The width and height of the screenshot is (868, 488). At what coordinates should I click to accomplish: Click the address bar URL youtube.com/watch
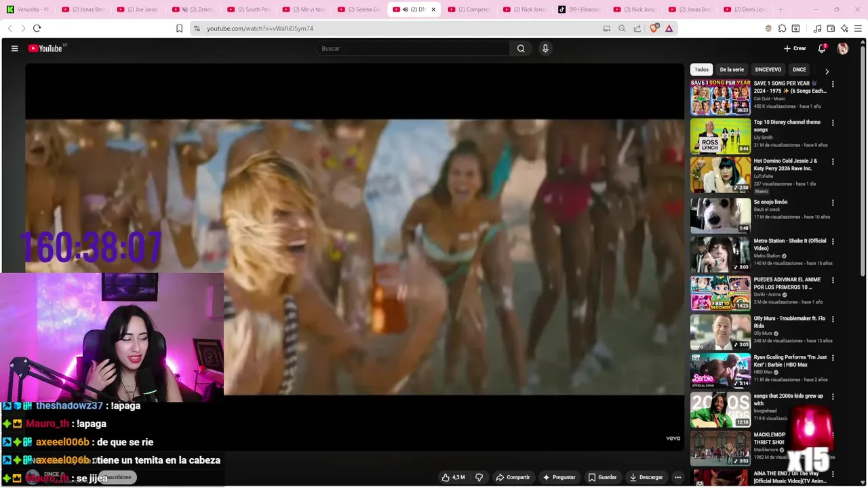point(260,28)
